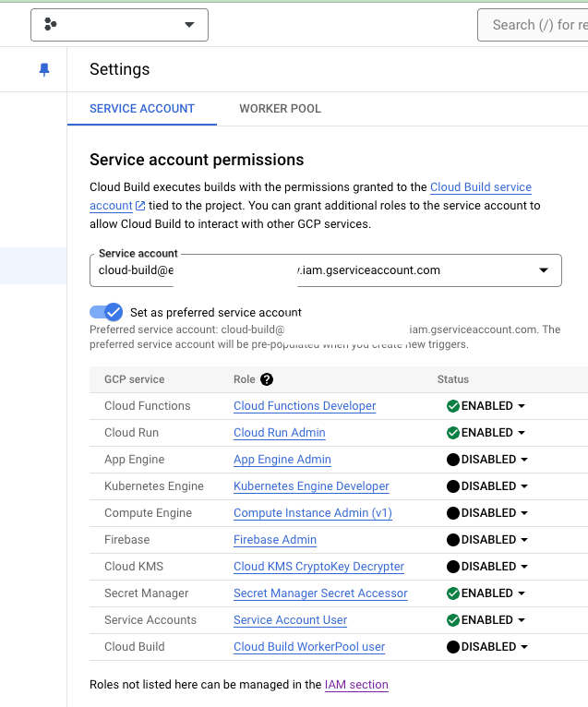
Task: Switch to the SERVICE ACCOUNT tab
Action: click(142, 109)
